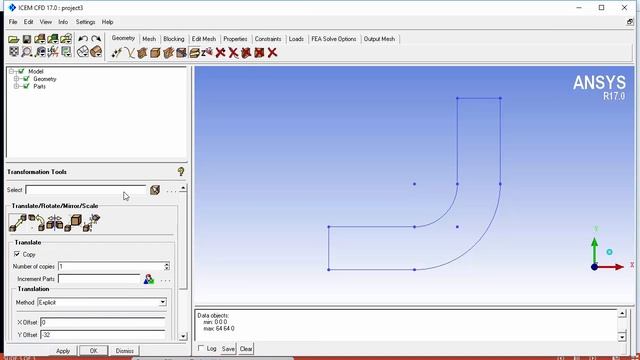Toggle visibility checkbox of Model

(21, 71)
